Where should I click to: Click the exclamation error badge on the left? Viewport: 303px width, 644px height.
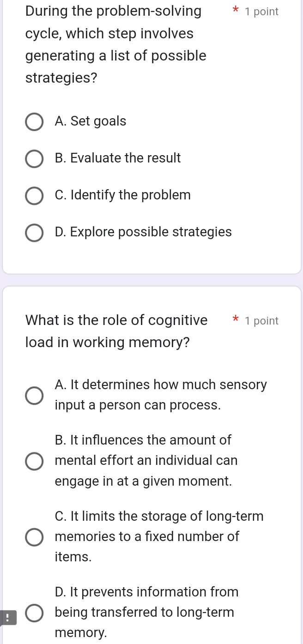[x=8, y=617]
